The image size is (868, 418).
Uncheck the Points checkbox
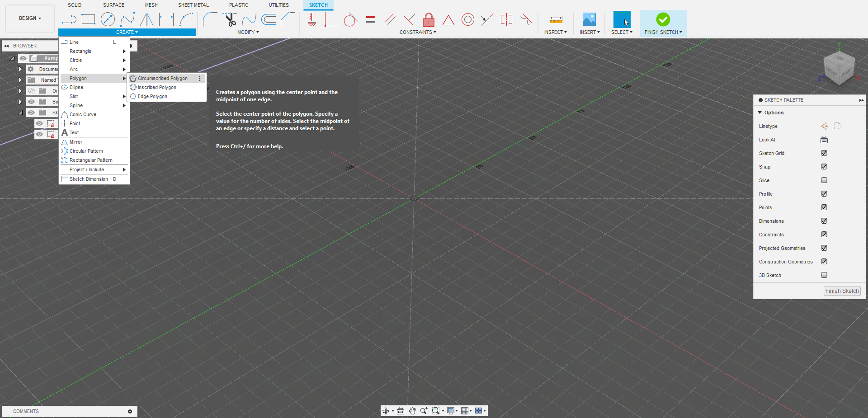pyautogui.click(x=824, y=207)
